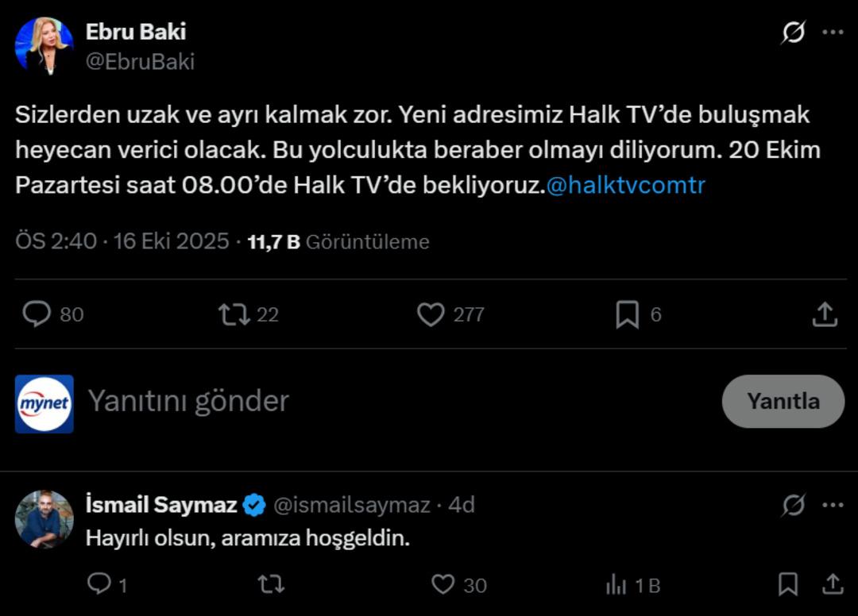The image size is (858, 616).
Task: Open the mynet account avatar
Action: 44,404
